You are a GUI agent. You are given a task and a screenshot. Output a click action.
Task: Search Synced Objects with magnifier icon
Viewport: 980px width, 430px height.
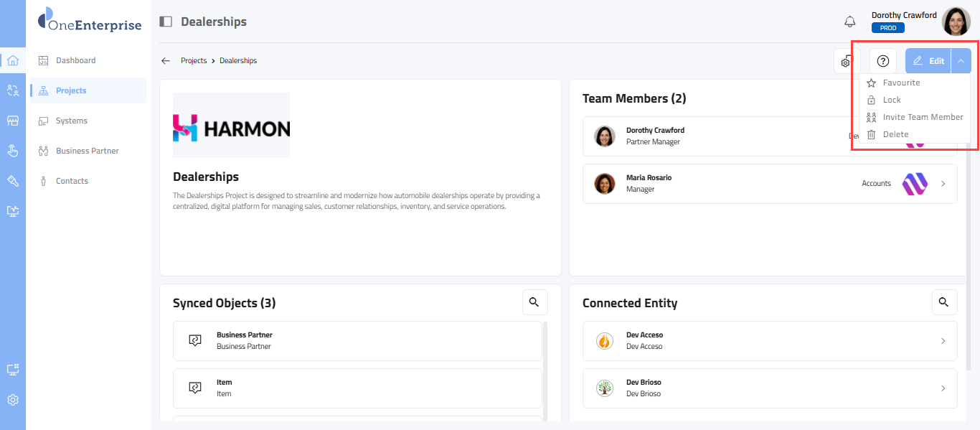click(534, 302)
